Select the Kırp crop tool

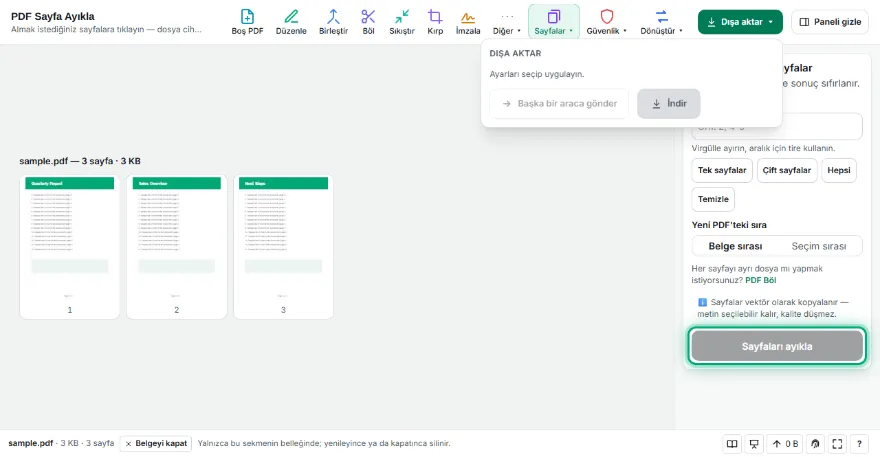pyautogui.click(x=435, y=22)
